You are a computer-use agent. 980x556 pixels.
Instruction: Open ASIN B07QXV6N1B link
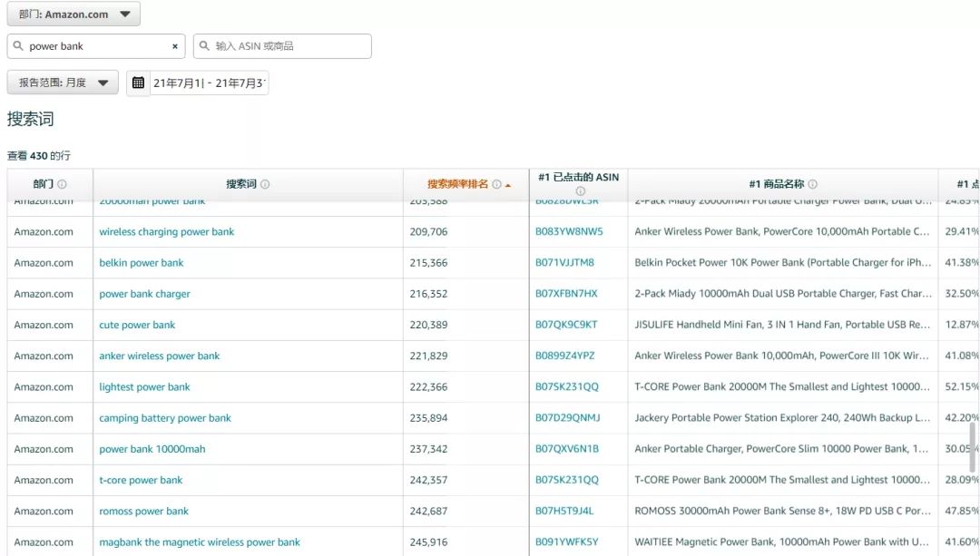(x=567, y=449)
